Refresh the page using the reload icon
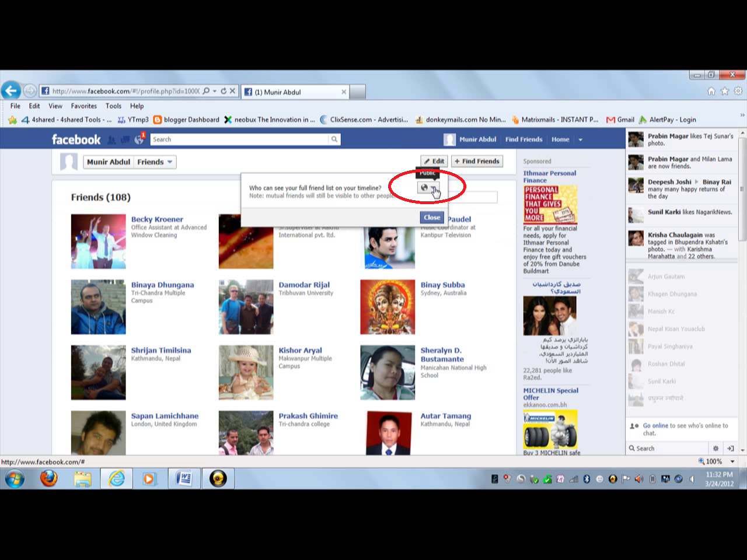The image size is (747, 560). pyautogui.click(x=224, y=91)
